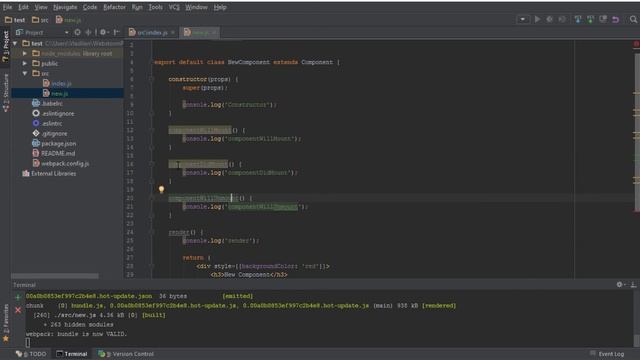The height and width of the screenshot is (360, 640).
Task: Select README.md in project tree
Action: (53, 153)
